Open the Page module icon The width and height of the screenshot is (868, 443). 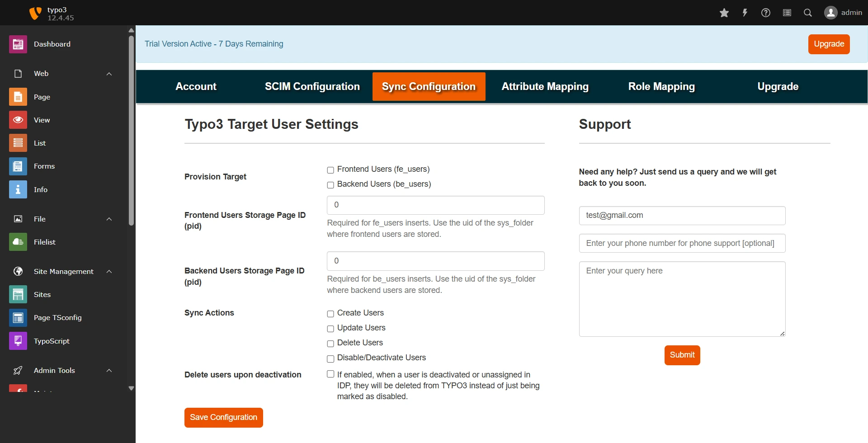pyautogui.click(x=18, y=97)
